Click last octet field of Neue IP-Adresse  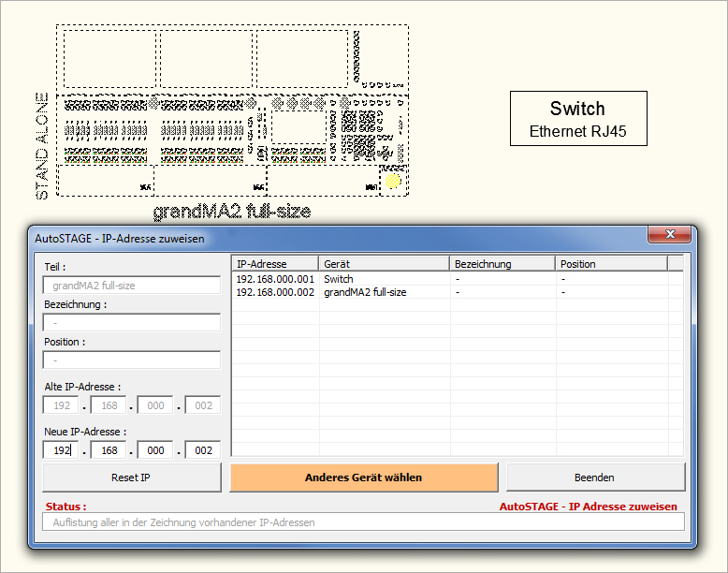coord(202,450)
